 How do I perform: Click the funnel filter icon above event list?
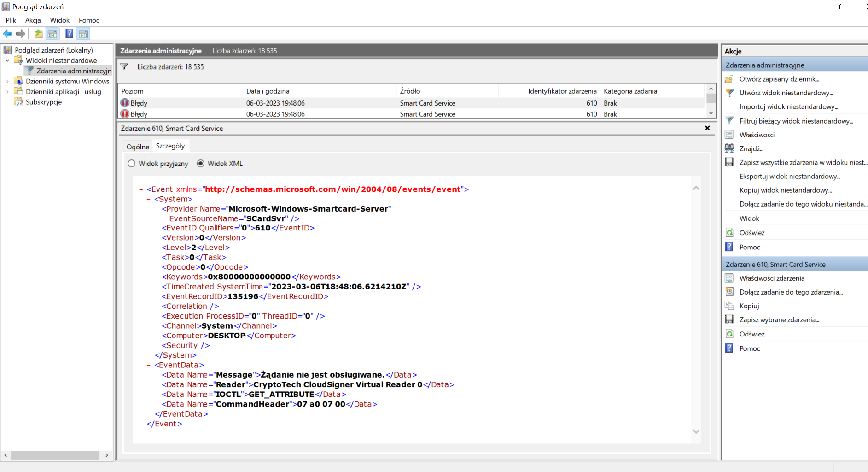124,66
